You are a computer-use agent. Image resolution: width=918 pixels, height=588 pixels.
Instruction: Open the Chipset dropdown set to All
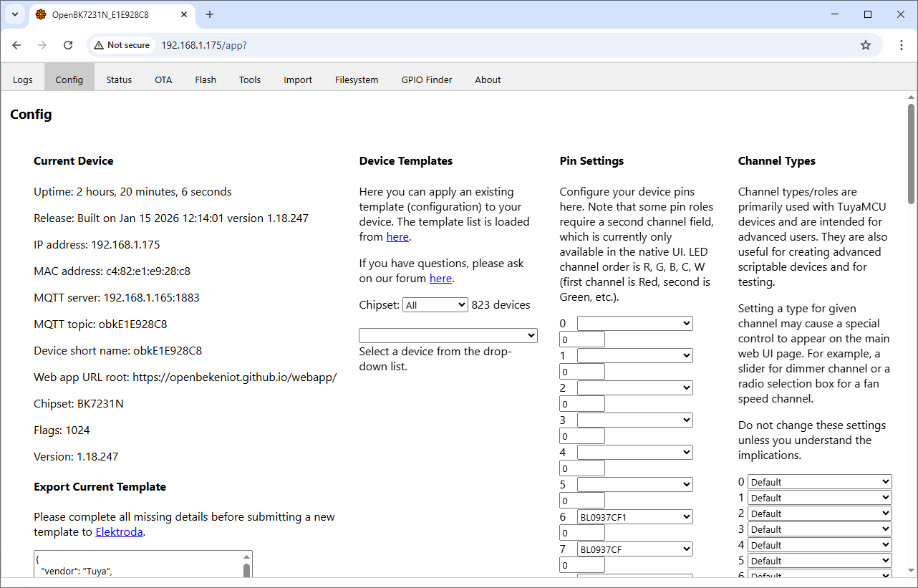tap(435, 305)
